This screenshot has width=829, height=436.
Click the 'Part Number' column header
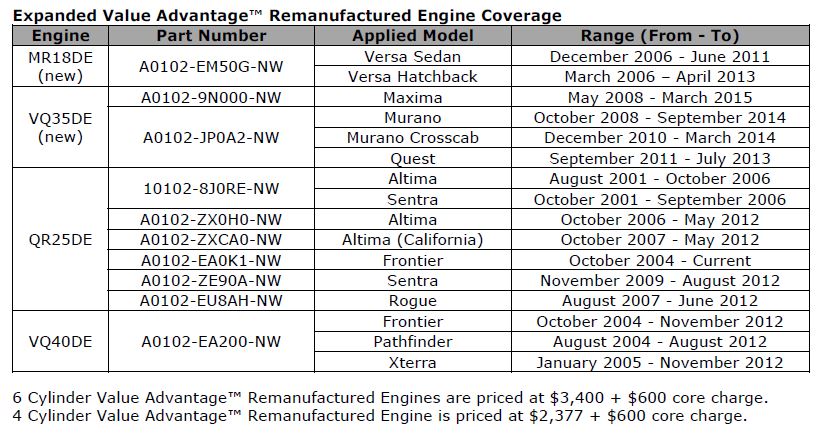[211, 36]
